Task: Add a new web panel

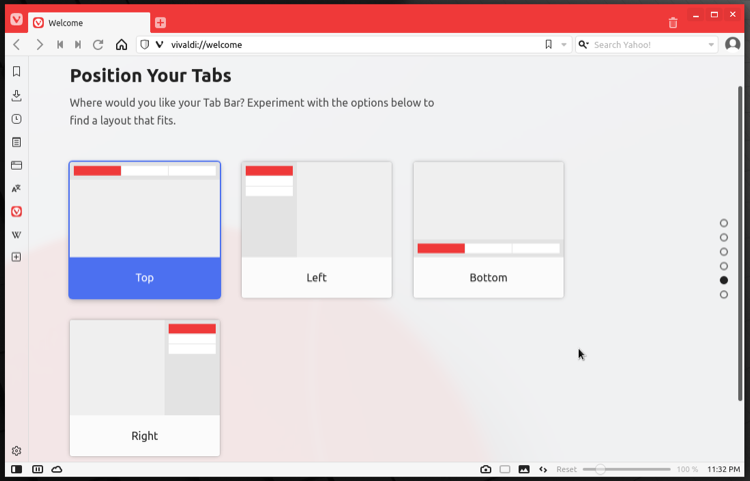Action: (16, 257)
